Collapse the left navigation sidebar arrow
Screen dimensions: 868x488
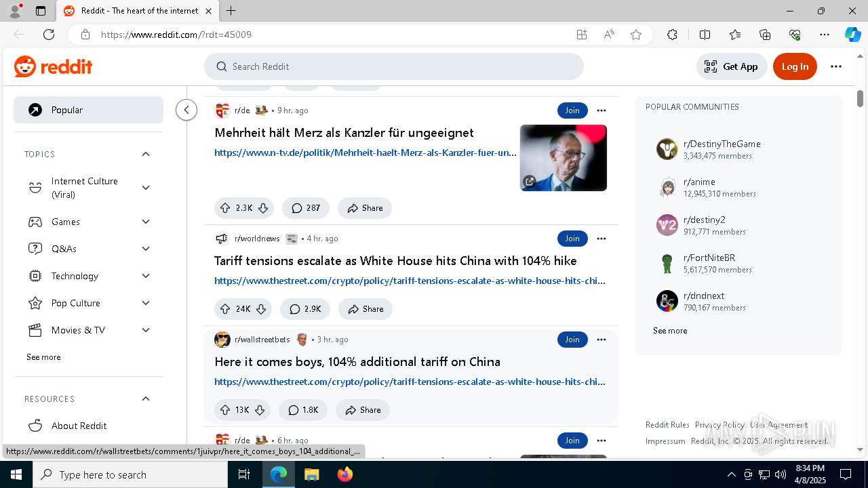pos(186,110)
